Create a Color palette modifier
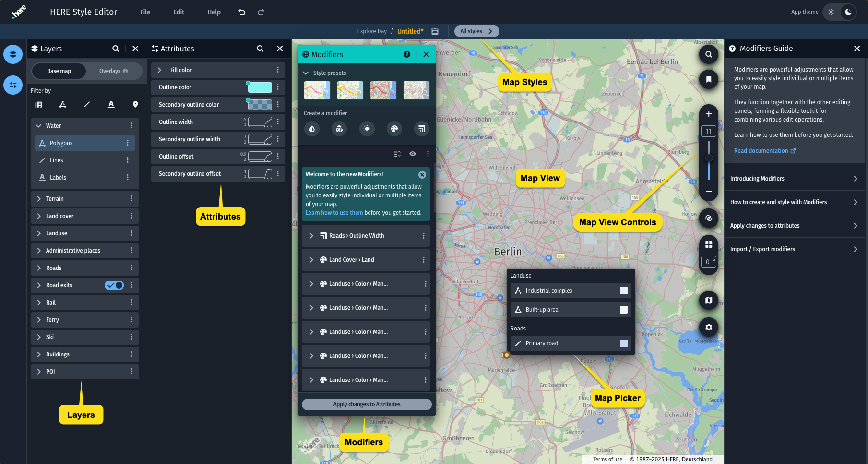Image resolution: width=868 pixels, height=464 pixels. (x=394, y=129)
